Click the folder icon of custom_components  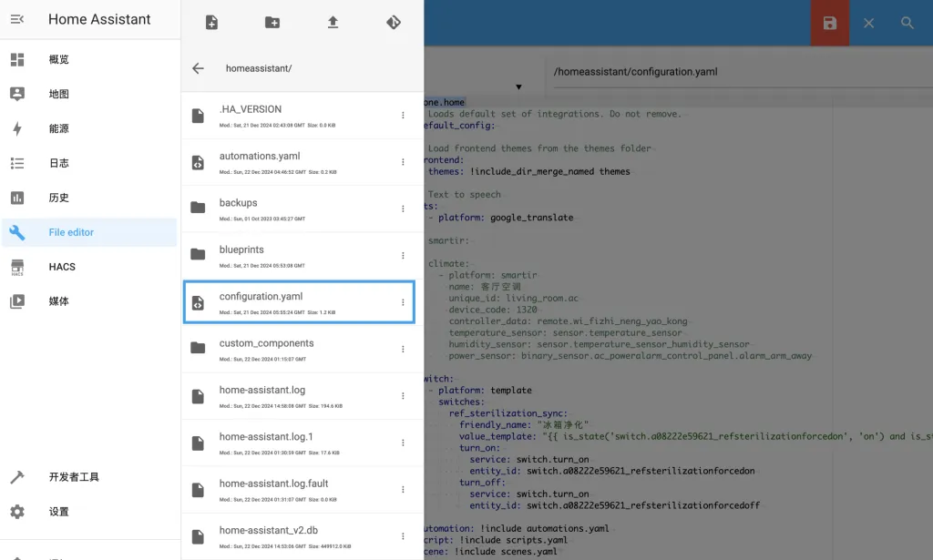tap(198, 348)
